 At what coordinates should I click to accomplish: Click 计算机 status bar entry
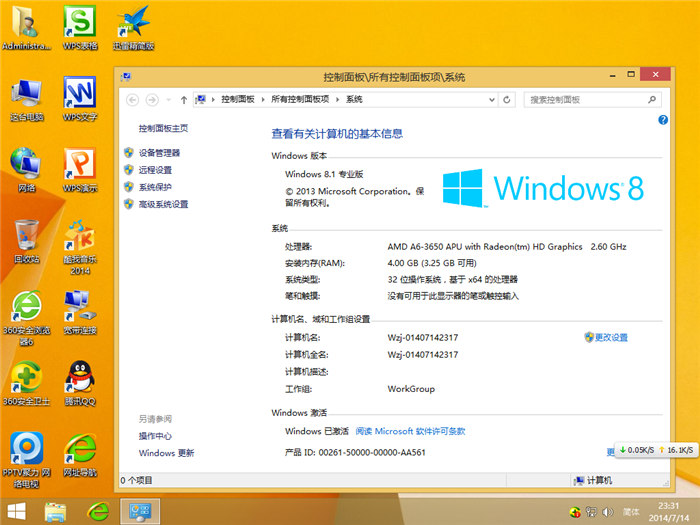coord(593,480)
